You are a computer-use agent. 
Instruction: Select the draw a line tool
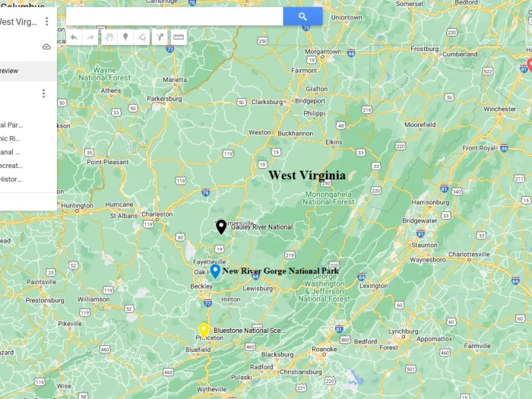[141, 37]
